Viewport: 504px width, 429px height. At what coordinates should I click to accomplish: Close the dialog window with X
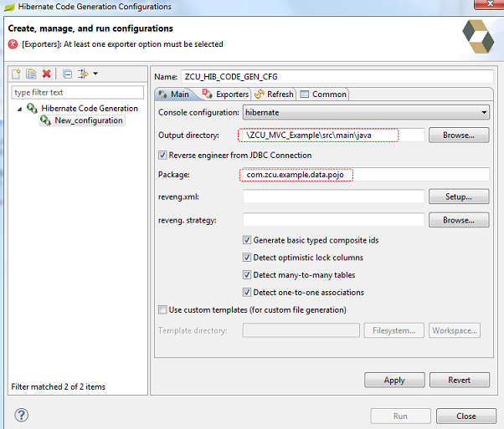489,4
